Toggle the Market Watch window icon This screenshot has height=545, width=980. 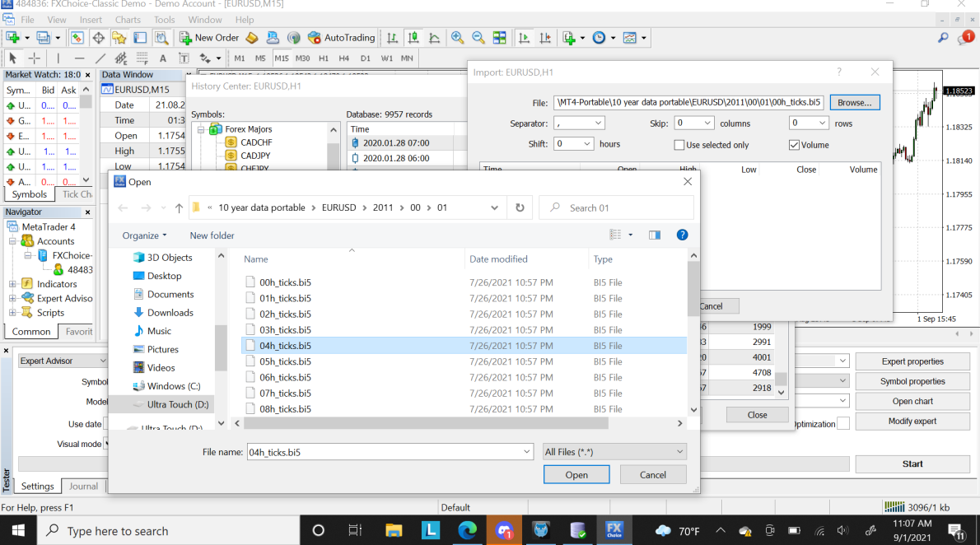[x=77, y=38]
